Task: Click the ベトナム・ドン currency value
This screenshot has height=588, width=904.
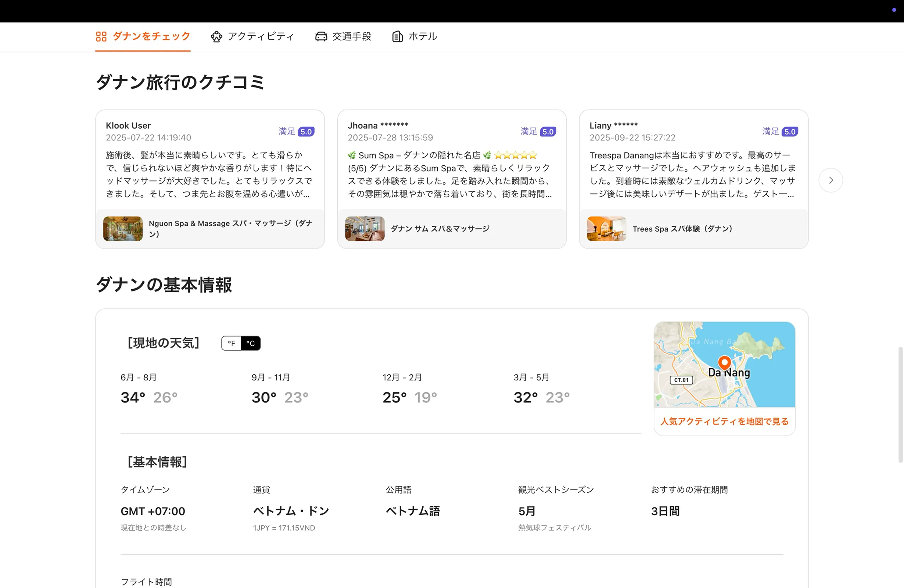Action: [291, 511]
